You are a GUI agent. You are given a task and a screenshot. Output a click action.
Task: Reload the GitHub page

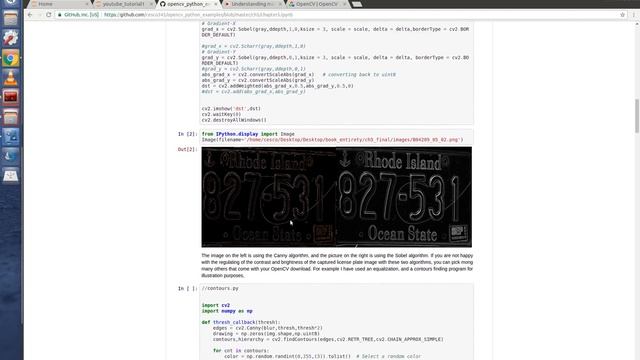(49, 15)
